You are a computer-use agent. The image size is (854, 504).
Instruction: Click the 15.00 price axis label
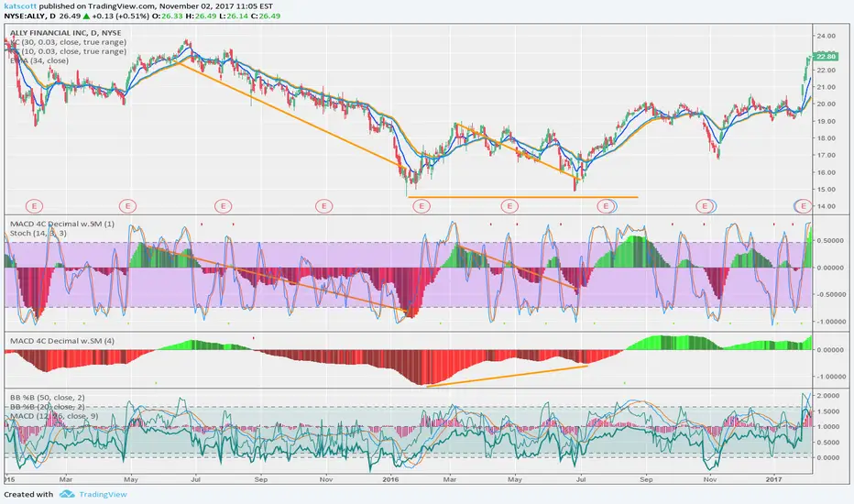(826, 190)
